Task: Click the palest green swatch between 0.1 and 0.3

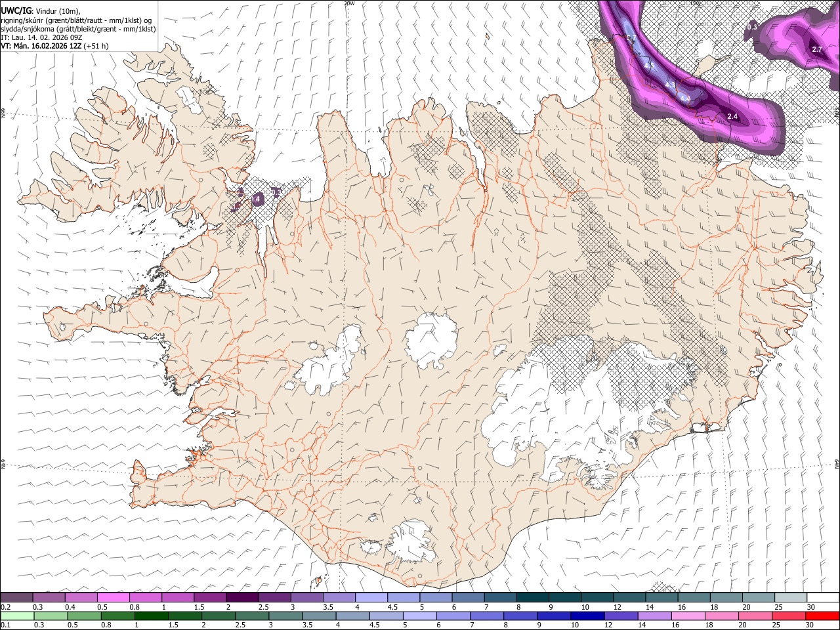Action: coord(18,616)
